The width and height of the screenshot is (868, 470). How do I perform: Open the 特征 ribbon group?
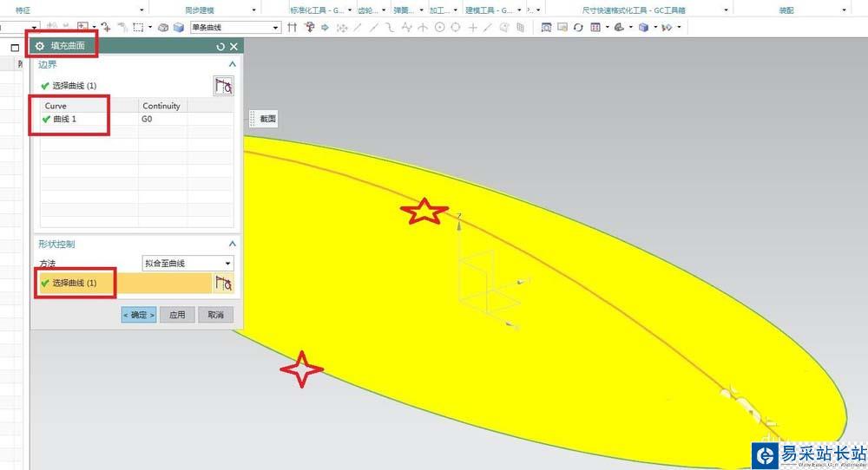(23, 10)
